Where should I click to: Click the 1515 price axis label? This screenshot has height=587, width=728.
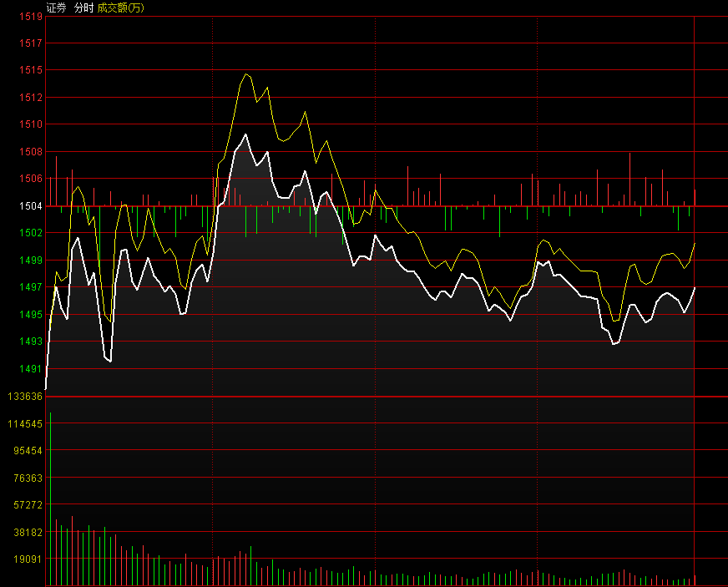[x=31, y=70]
